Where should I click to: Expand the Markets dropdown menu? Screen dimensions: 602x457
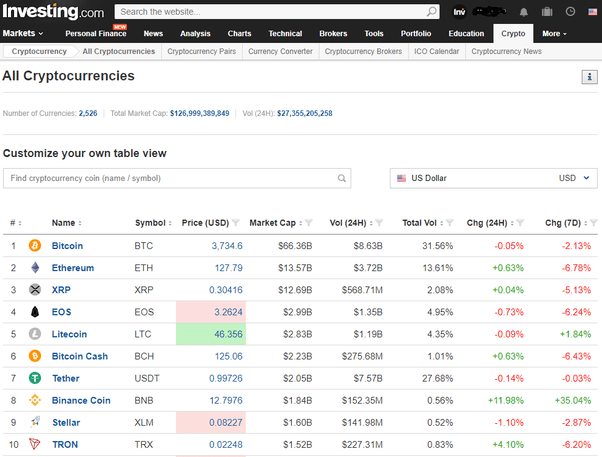click(x=23, y=33)
